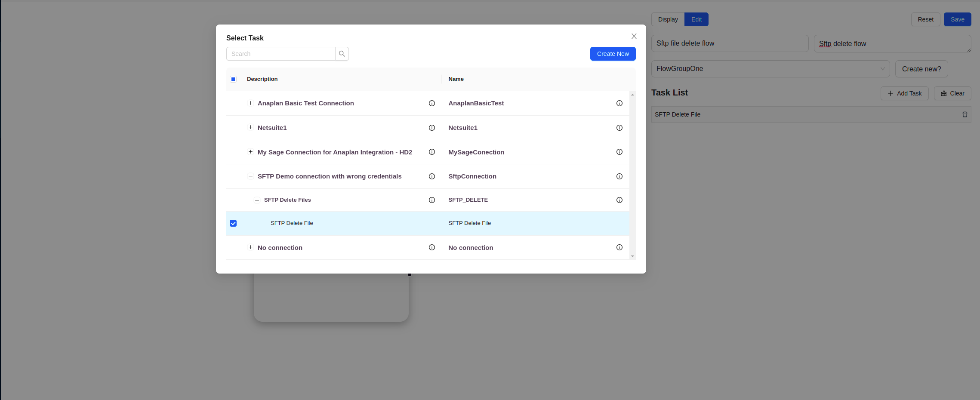The width and height of the screenshot is (980, 400).
Task: Click info icon beside Anaplan Basic Test Connection description
Action: click(x=432, y=103)
